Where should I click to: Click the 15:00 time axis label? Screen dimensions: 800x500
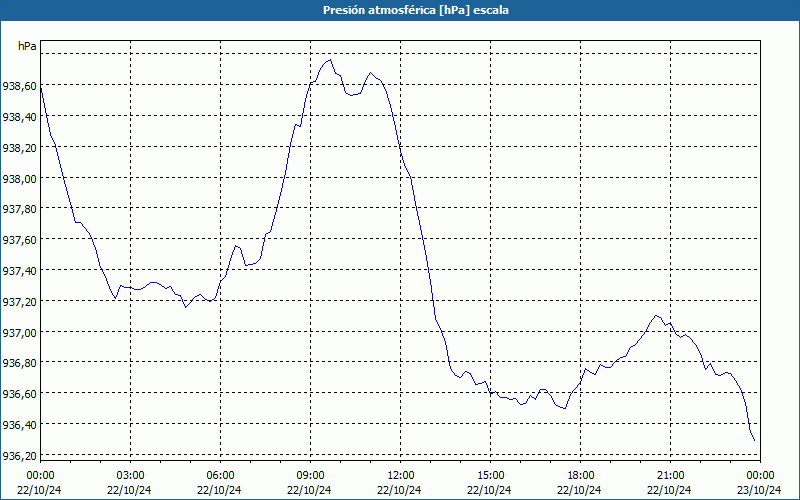tap(490, 476)
